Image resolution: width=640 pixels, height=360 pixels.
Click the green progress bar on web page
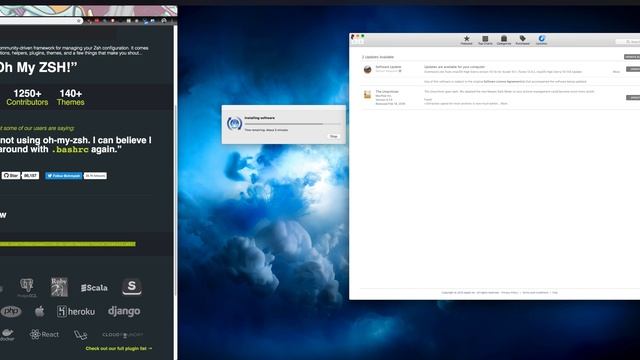coord(68,244)
